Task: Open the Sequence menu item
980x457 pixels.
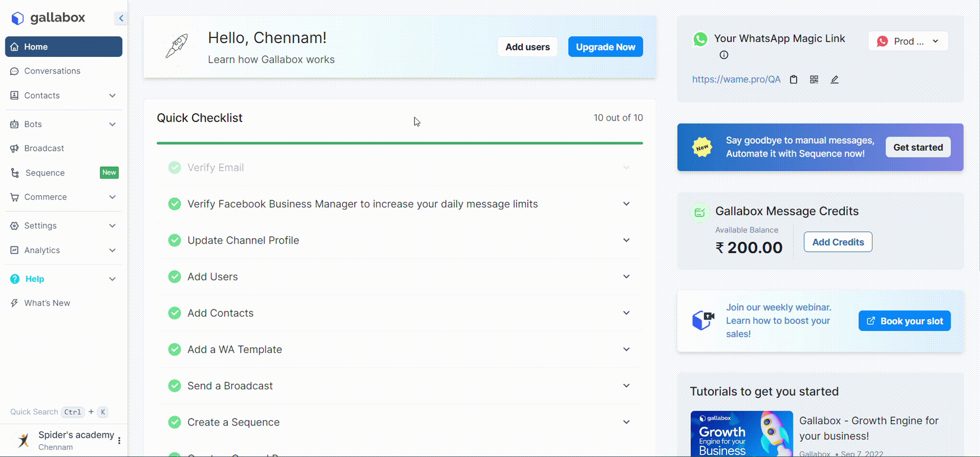Action: point(64,173)
